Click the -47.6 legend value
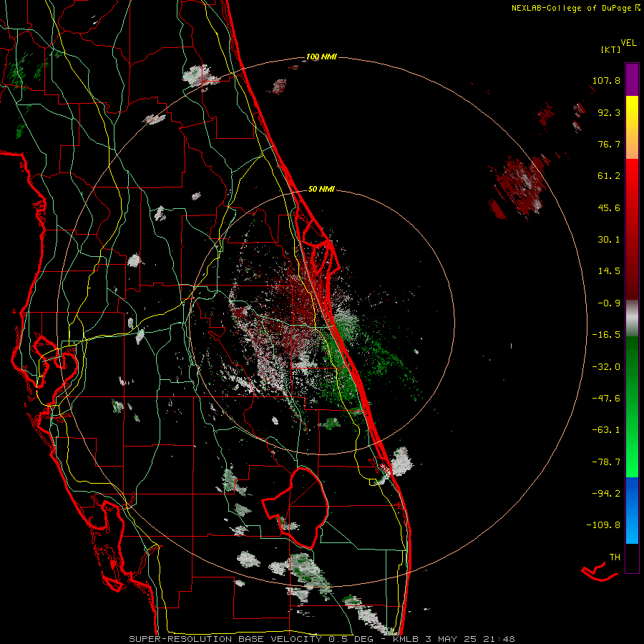Image resolution: width=644 pixels, height=644 pixels. (x=606, y=399)
